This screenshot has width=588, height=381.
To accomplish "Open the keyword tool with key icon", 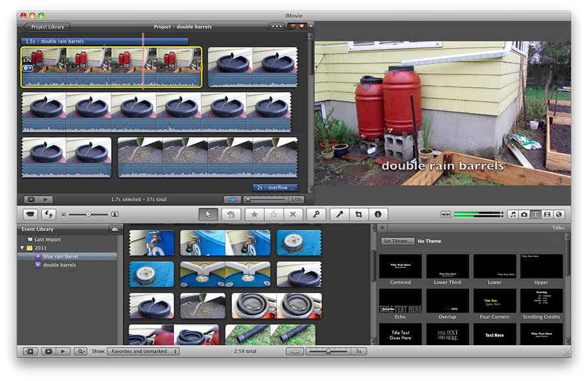I will pos(316,214).
